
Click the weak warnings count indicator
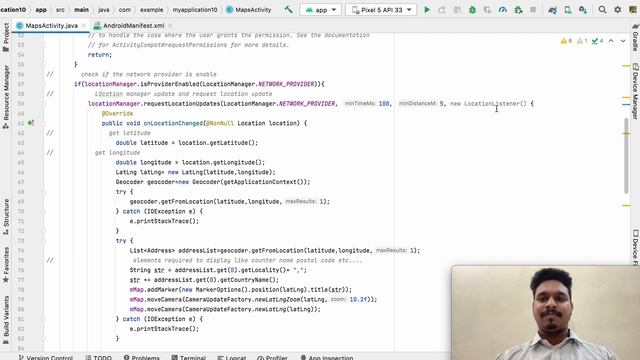coord(582,41)
